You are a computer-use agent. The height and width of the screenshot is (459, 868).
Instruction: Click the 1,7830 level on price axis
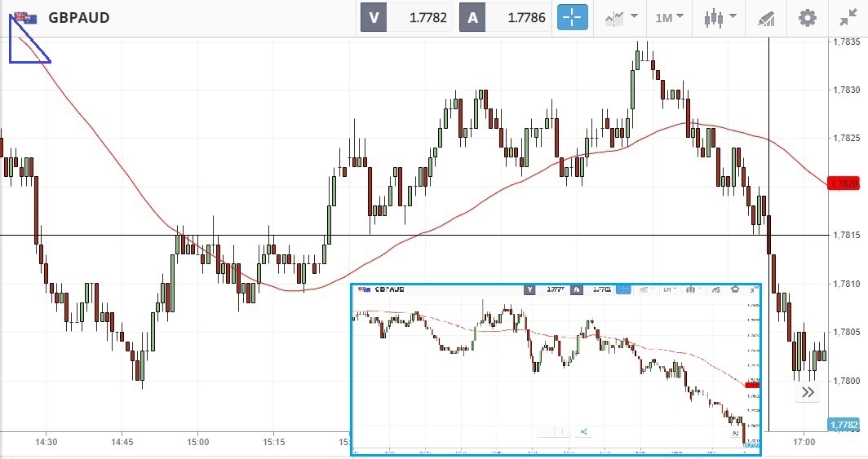tap(846, 90)
